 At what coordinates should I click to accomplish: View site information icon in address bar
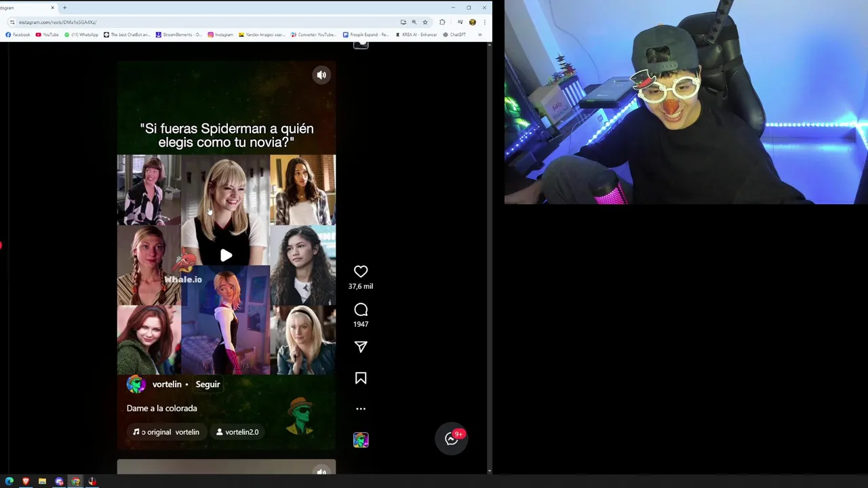(12, 22)
